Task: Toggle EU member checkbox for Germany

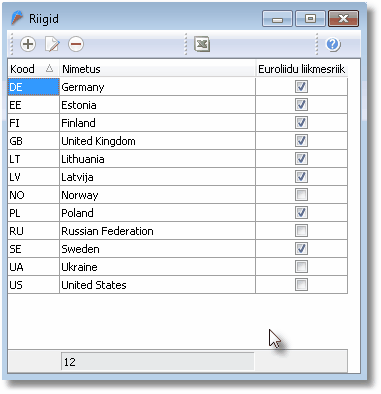Action: pos(301,87)
